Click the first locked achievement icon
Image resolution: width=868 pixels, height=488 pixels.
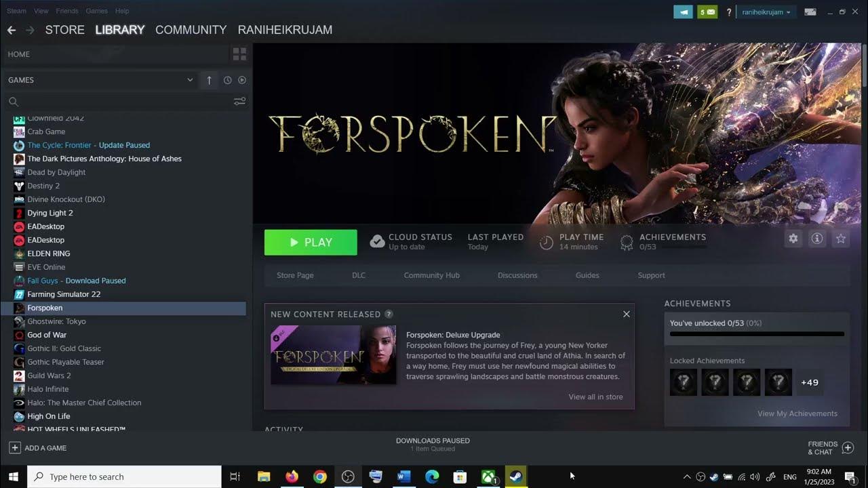[684, 382]
